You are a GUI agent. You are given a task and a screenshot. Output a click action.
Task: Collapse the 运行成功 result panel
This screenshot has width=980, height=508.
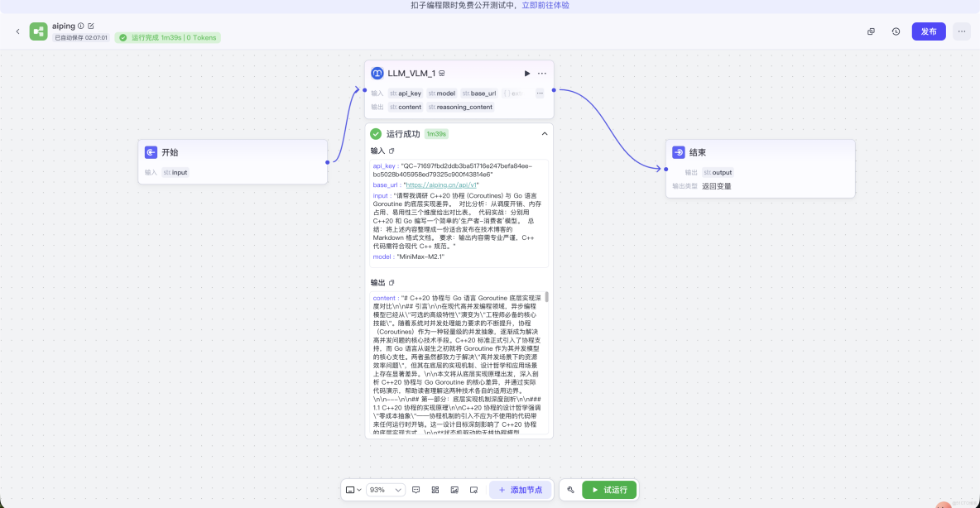545,133
